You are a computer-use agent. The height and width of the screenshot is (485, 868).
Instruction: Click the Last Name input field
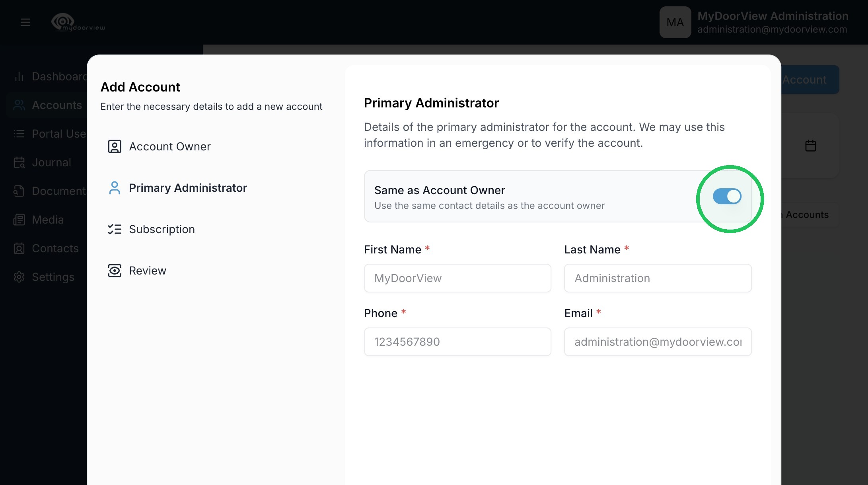(x=658, y=278)
